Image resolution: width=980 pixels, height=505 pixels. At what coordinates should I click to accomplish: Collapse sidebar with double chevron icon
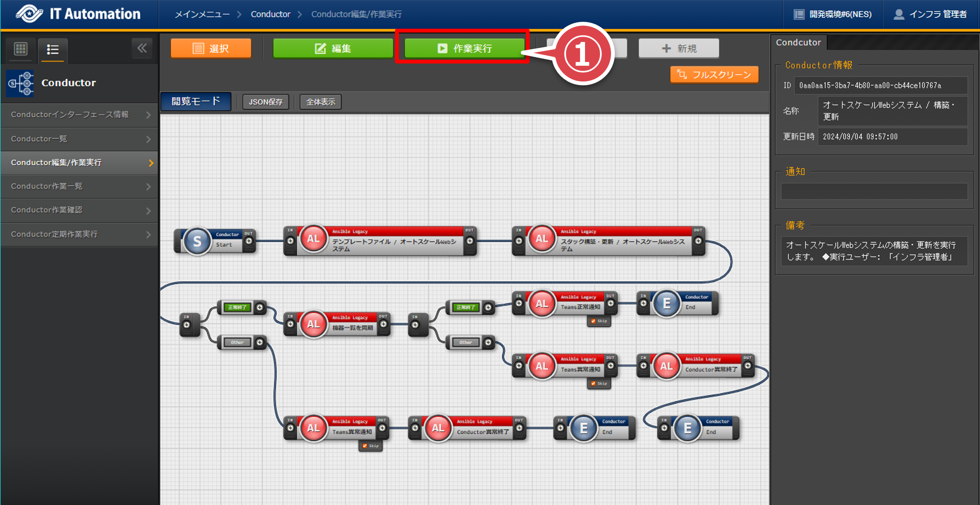(142, 48)
